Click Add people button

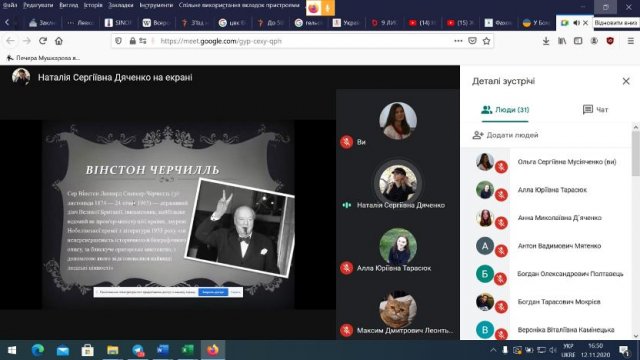click(505, 135)
